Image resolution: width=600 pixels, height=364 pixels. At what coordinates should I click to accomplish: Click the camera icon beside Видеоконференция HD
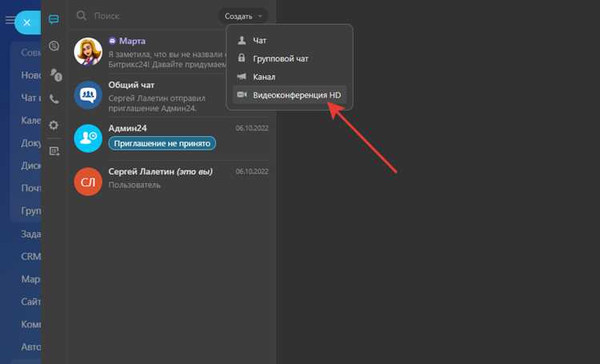click(x=242, y=94)
